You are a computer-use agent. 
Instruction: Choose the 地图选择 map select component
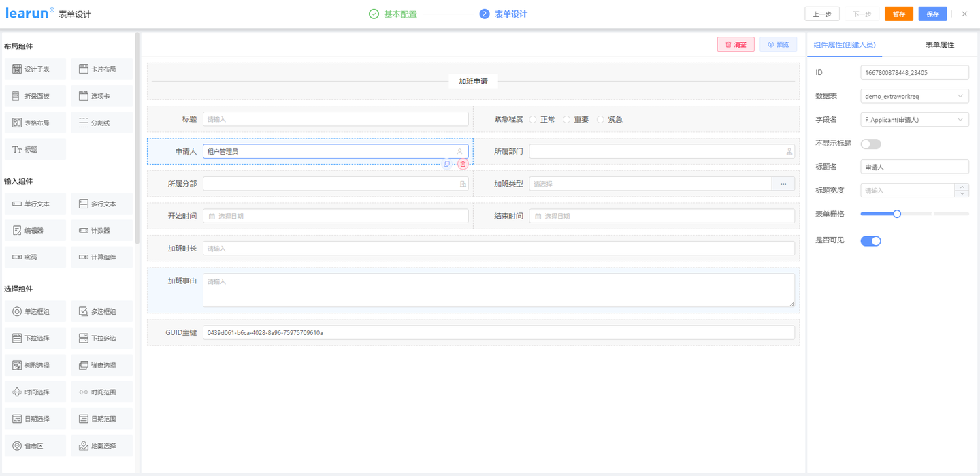pyautogui.click(x=102, y=445)
